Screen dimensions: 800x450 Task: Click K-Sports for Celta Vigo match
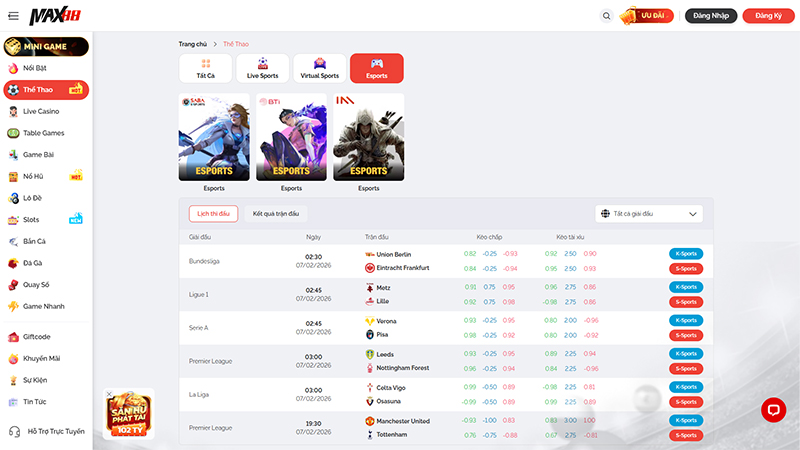coord(686,387)
